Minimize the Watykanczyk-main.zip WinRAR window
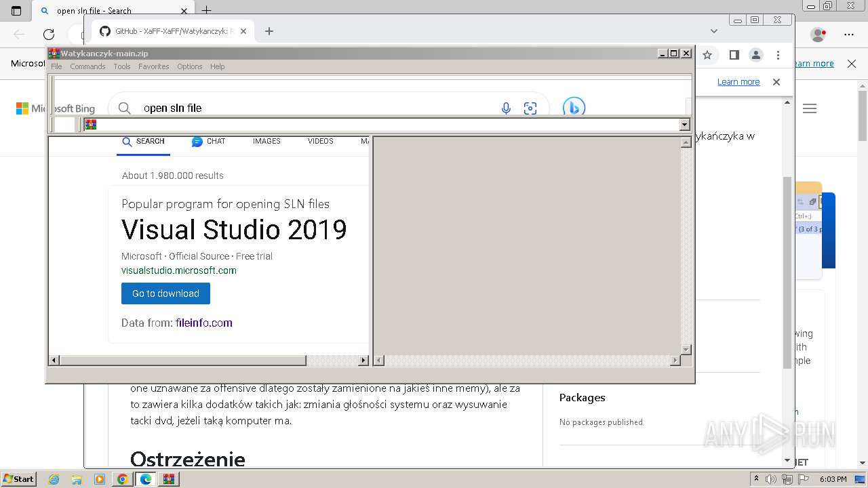Screen dimensions: 868x488 pyautogui.click(x=663, y=54)
